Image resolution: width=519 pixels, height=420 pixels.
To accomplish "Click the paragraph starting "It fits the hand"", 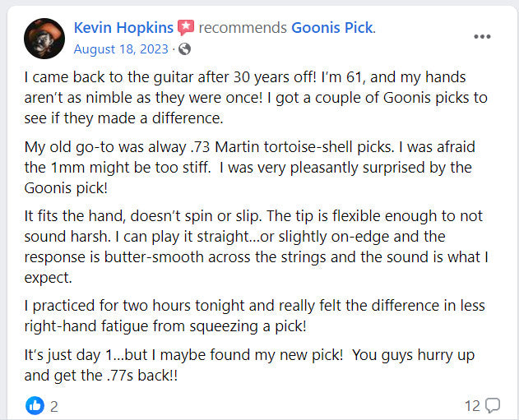I will pos(255,247).
